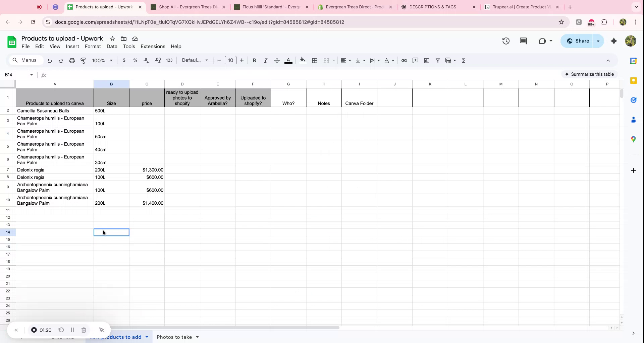Viewport: 644px width, 343px height.
Task: Open version history icon
Action: (x=506, y=41)
